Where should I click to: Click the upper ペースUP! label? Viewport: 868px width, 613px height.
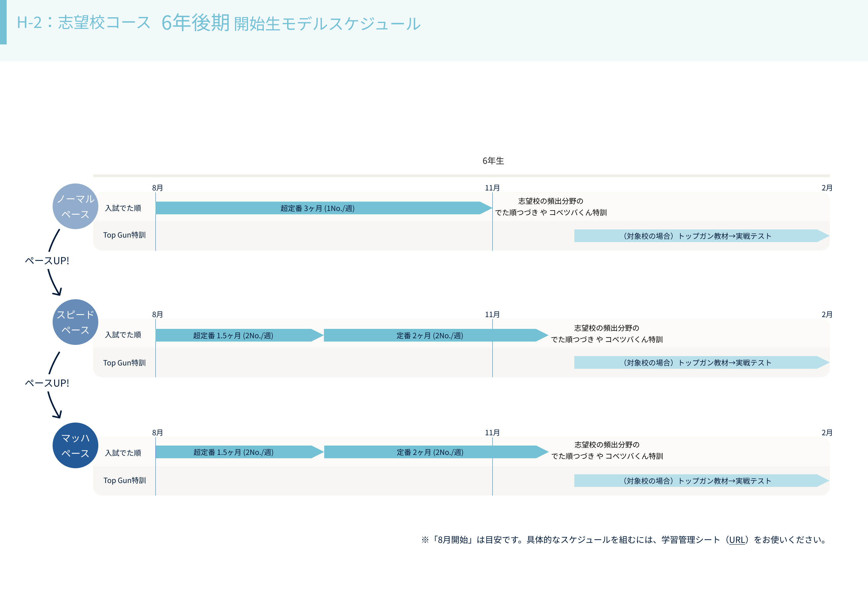[x=47, y=261]
